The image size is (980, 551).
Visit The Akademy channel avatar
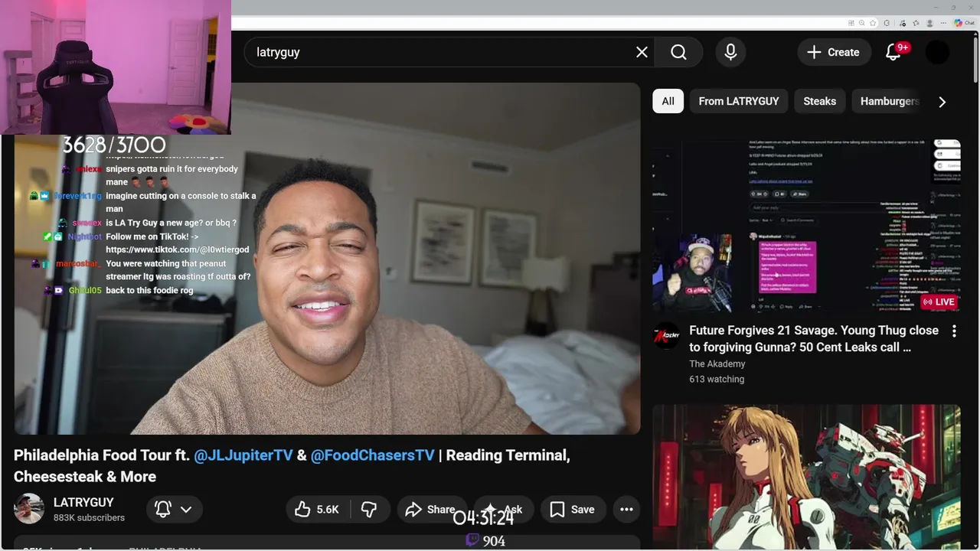point(666,336)
